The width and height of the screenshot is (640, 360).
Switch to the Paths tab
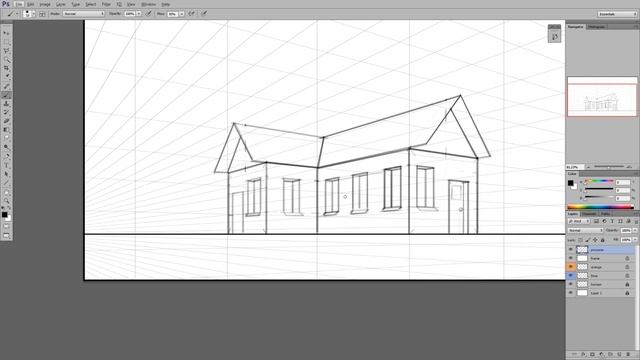[605, 213]
